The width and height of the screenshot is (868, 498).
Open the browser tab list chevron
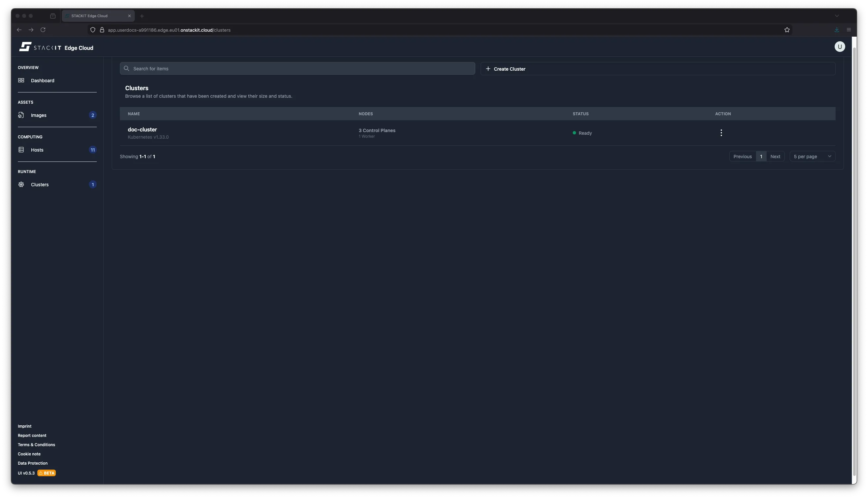[837, 16]
